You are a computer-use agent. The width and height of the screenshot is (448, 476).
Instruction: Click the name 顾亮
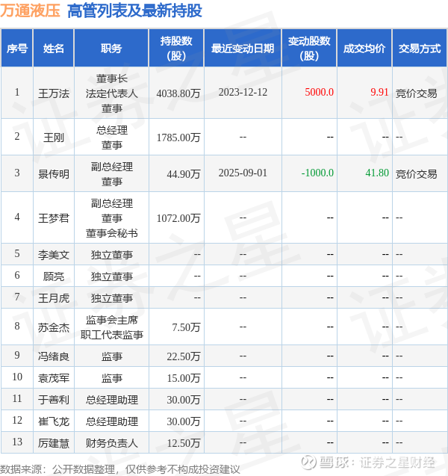(x=54, y=276)
